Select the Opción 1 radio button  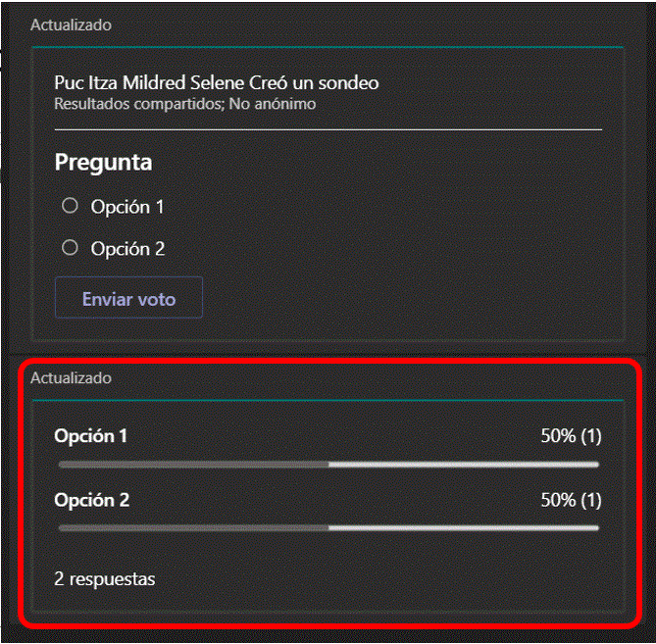[x=70, y=206]
